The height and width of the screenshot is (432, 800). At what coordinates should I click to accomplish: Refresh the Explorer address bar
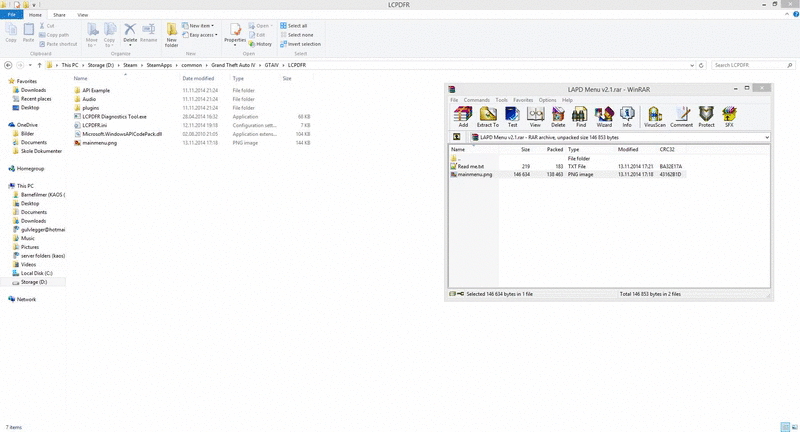tap(701, 65)
